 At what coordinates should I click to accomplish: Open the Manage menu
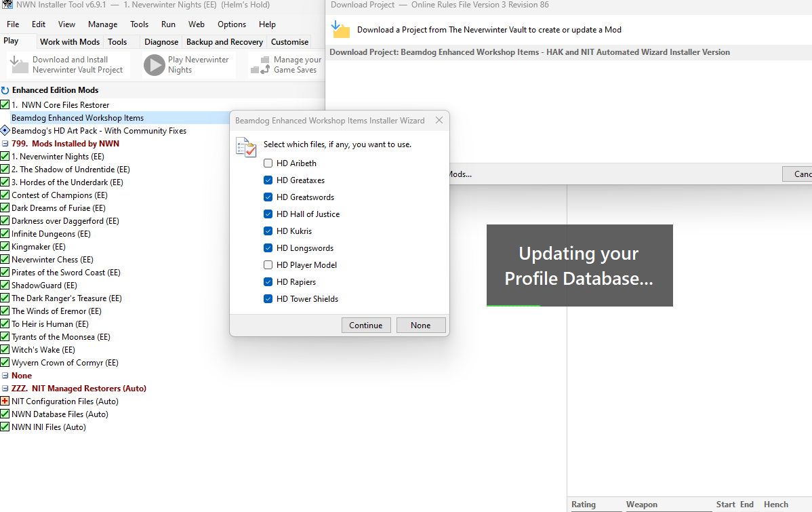click(x=102, y=24)
